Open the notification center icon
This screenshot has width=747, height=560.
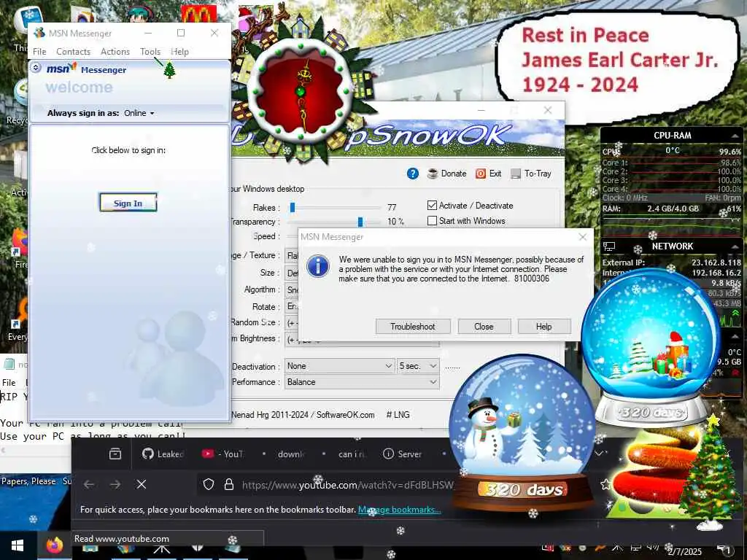tap(724, 550)
